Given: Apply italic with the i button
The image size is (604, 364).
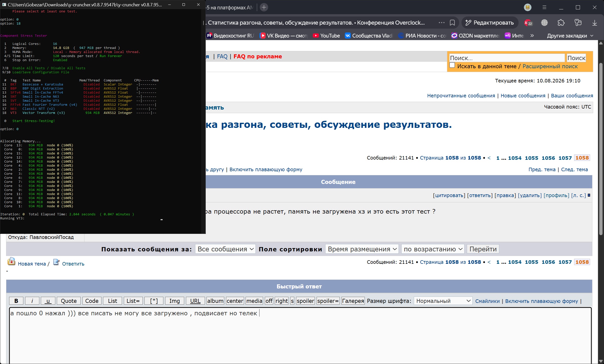Looking at the screenshot, I should coord(32,301).
